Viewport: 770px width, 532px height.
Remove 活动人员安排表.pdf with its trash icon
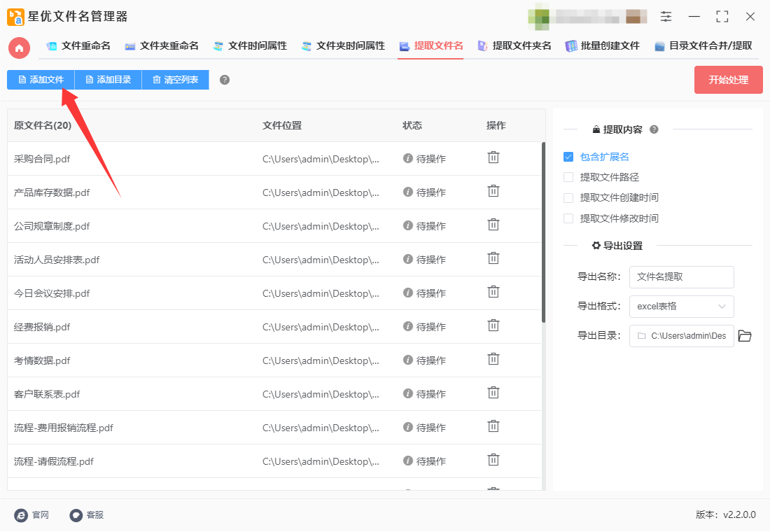point(493,258)
